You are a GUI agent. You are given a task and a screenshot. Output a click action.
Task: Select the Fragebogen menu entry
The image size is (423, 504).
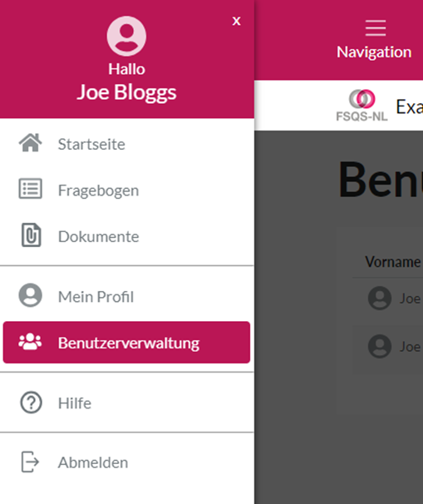(x=126, y=190)
